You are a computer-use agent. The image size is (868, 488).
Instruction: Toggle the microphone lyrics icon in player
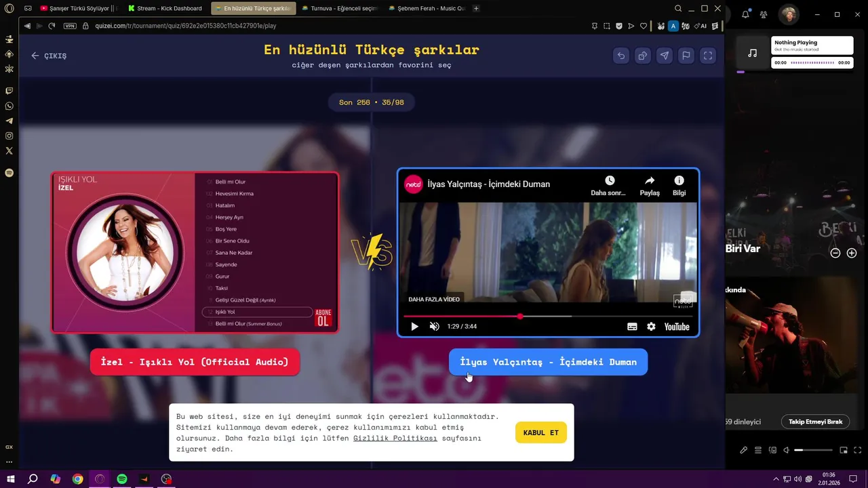pos(743,450)
